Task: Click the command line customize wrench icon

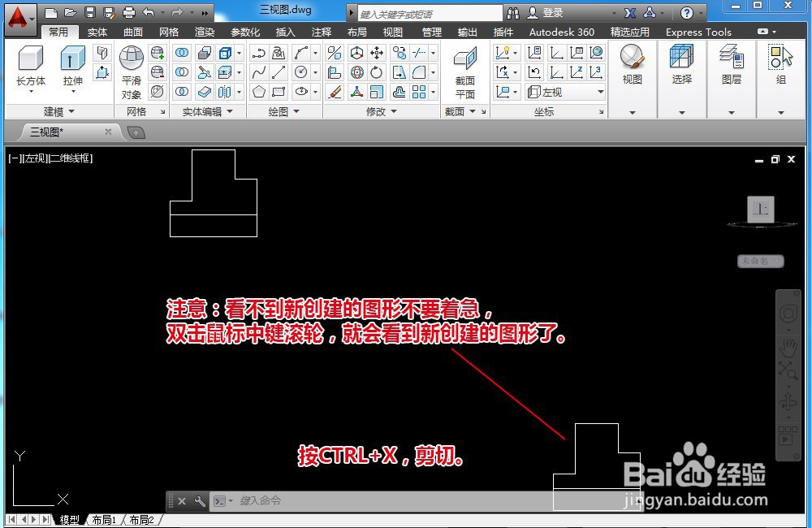Action: [x=200, y=501]
